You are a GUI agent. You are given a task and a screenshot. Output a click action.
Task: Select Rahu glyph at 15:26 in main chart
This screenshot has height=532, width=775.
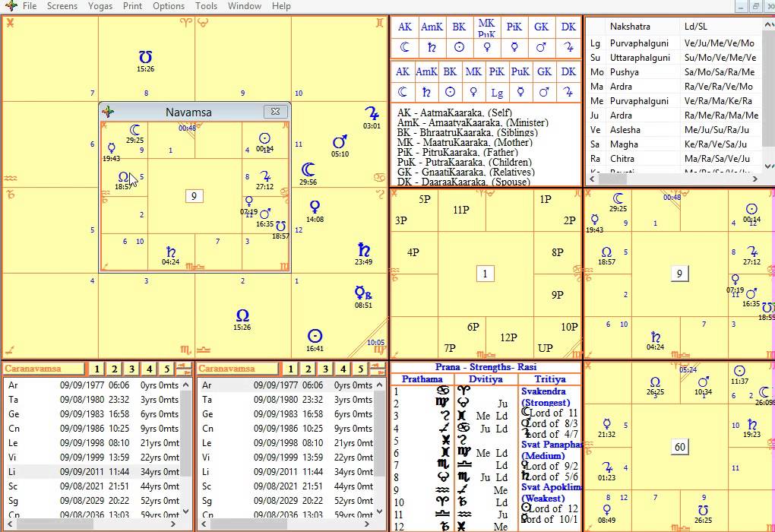click(242, 315)
